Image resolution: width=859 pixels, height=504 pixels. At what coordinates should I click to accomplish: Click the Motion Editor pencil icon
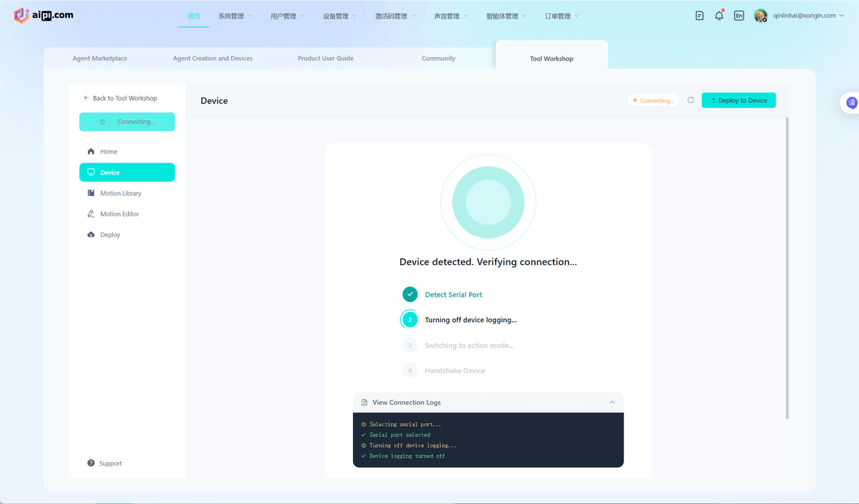91,214
